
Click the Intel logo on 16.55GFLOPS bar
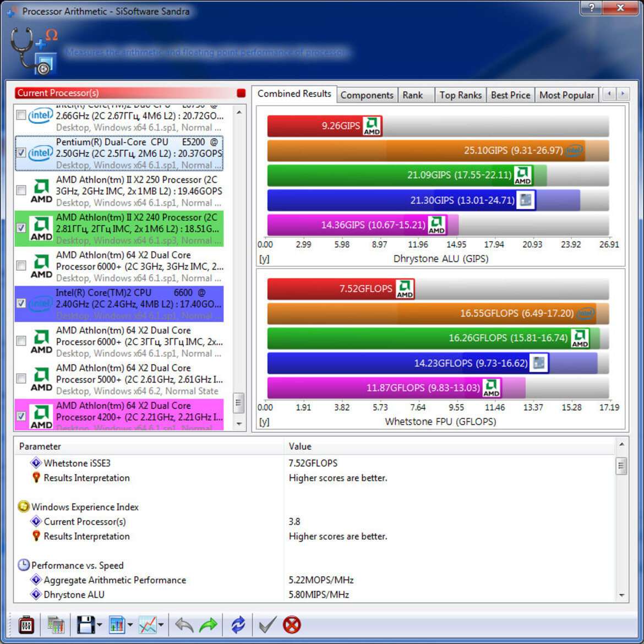click(x=585, y=313)
